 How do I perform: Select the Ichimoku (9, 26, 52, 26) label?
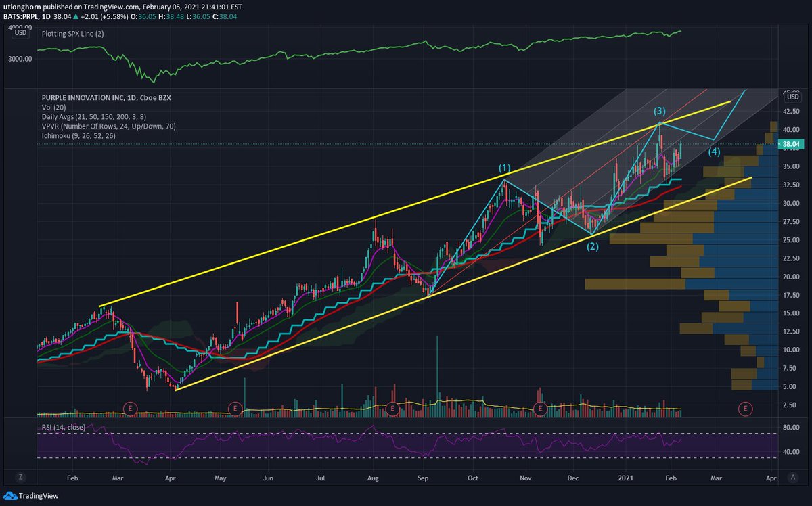coord(80,135)
